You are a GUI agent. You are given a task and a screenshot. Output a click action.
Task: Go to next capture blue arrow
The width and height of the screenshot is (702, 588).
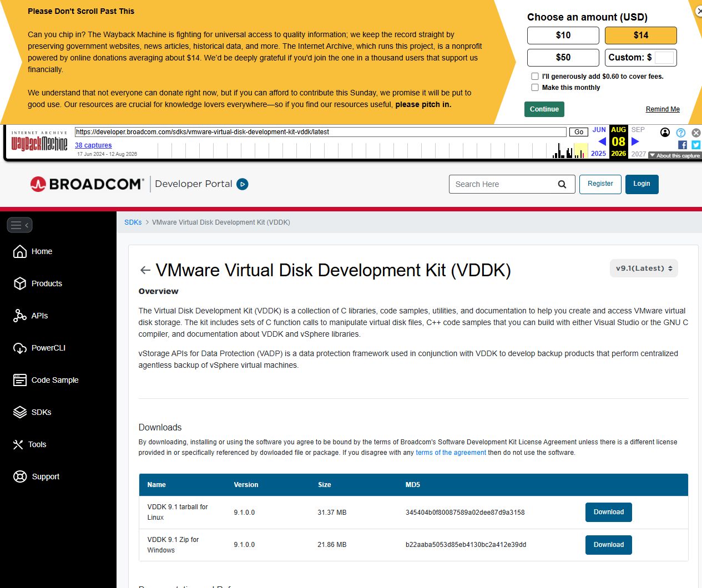(x=635, y=141)
